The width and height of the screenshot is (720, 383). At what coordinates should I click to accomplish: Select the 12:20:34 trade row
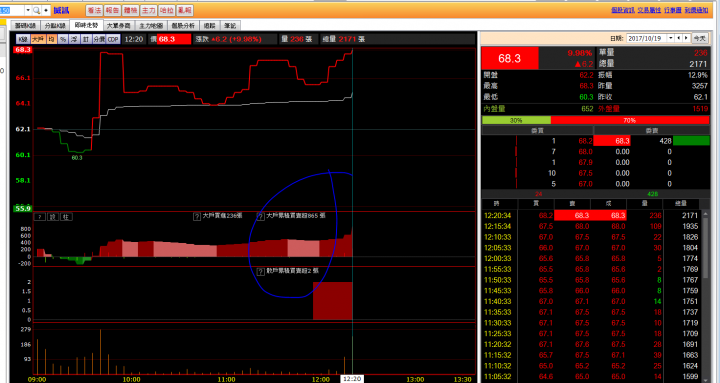click(591, 215)
